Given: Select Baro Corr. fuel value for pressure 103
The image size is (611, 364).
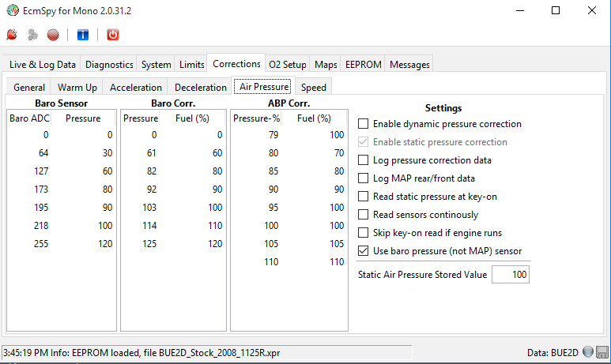Looking at the screenshot, I should [x=211, y=208].
